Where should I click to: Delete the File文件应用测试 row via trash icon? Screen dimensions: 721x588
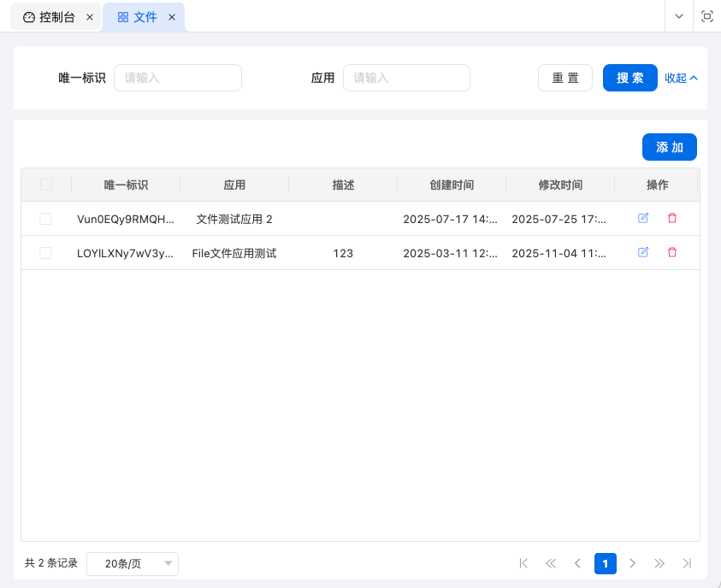click(671, 252)
